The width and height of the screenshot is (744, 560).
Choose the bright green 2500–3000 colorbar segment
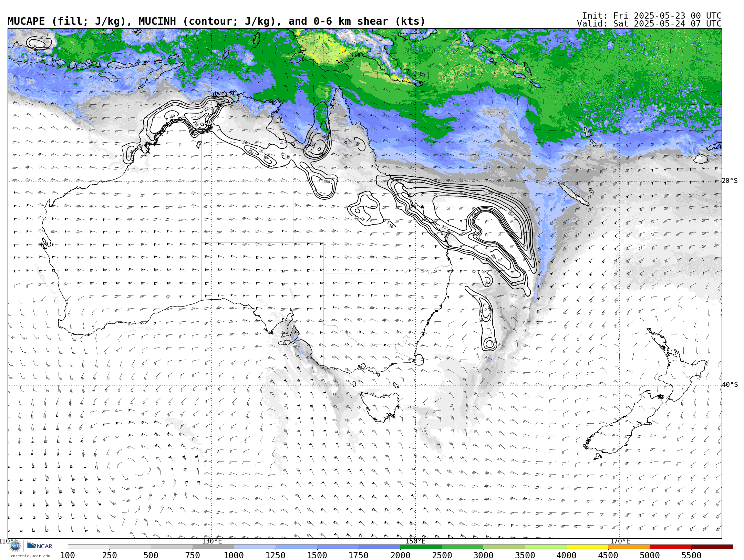tap(463, 547)
